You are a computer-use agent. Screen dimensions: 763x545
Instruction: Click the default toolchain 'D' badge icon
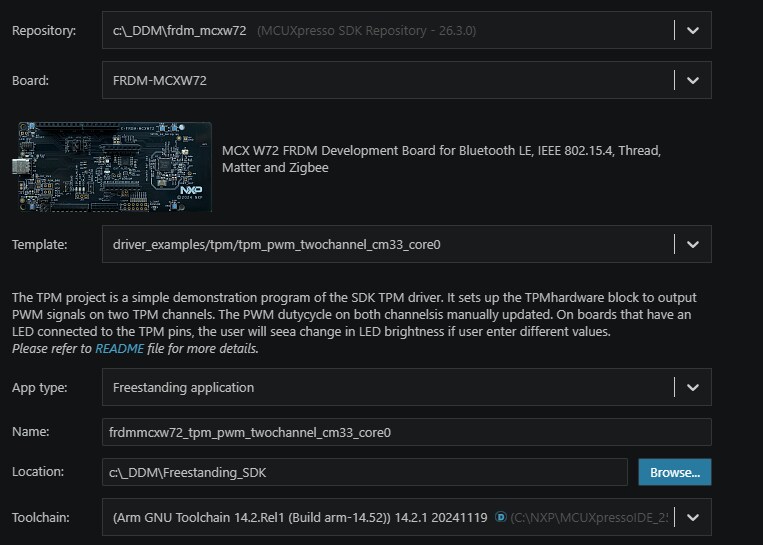click(x=500, y=517)
